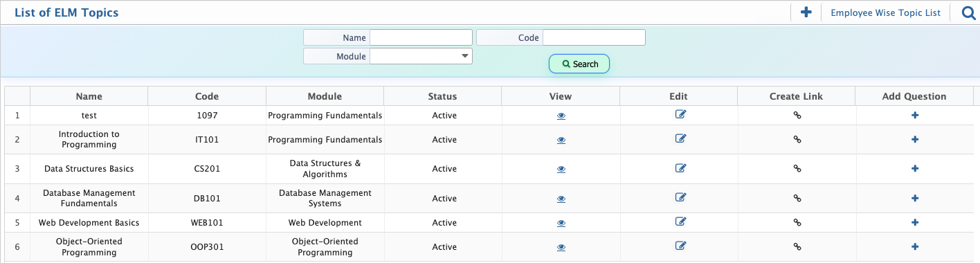
Task: Click 'Data Structures Basics' name cell
Action: (x=89, y=169)
